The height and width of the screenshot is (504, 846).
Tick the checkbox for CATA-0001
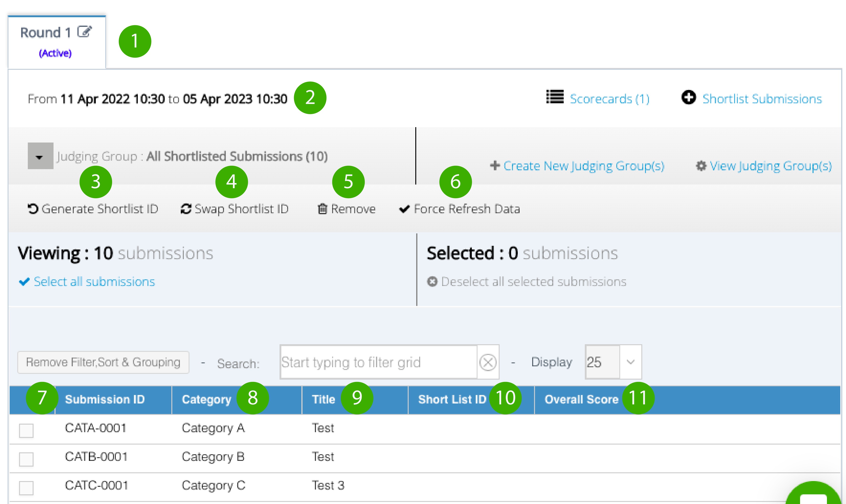point(26,431)
